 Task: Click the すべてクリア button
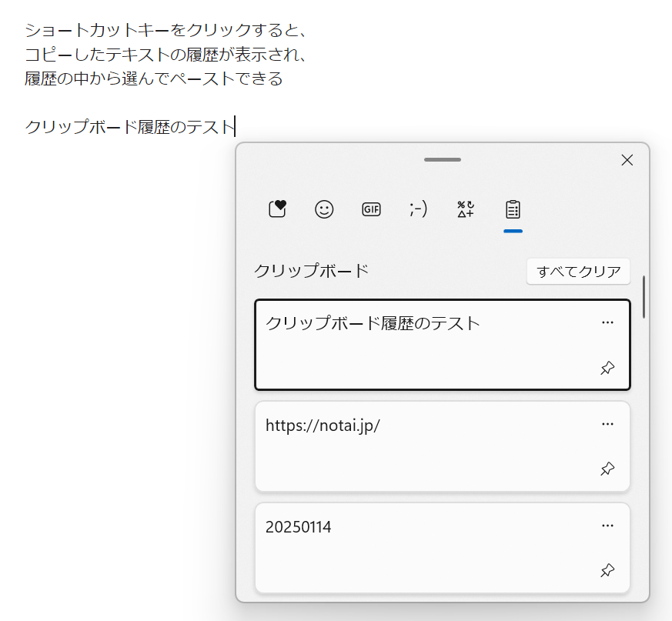pos(578,272)
